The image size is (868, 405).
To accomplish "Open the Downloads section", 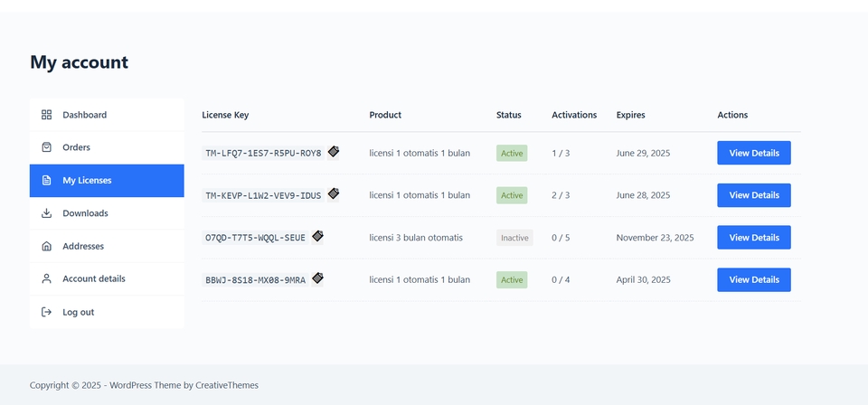I will 107,213.
